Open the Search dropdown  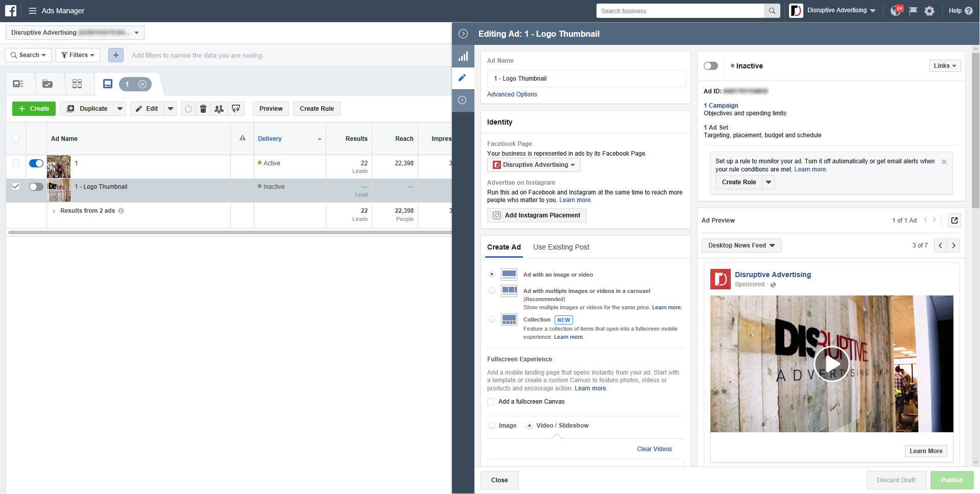coord(28,55)
